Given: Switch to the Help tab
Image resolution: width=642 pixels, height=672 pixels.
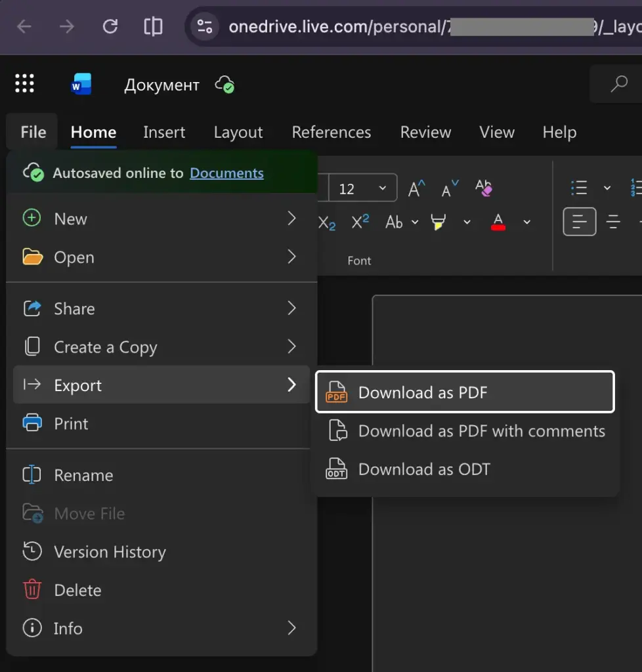Looking at the screenshot, I should [559, 132].
